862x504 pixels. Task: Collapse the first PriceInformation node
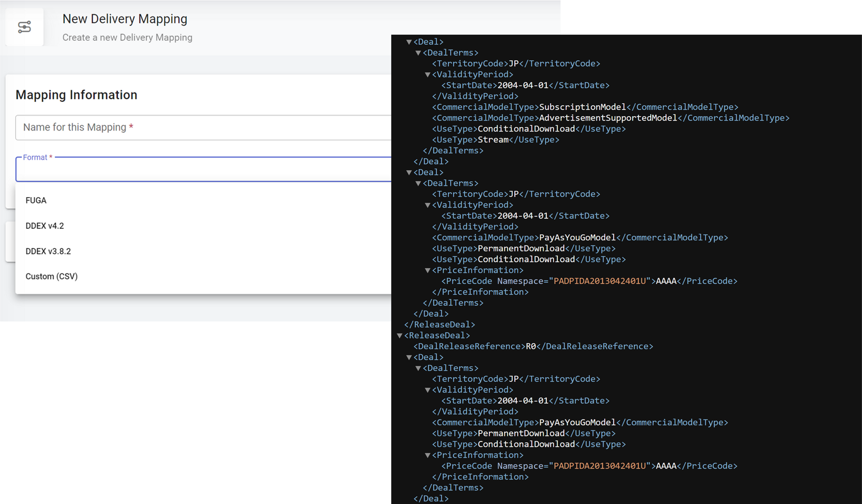click(427, 270)
